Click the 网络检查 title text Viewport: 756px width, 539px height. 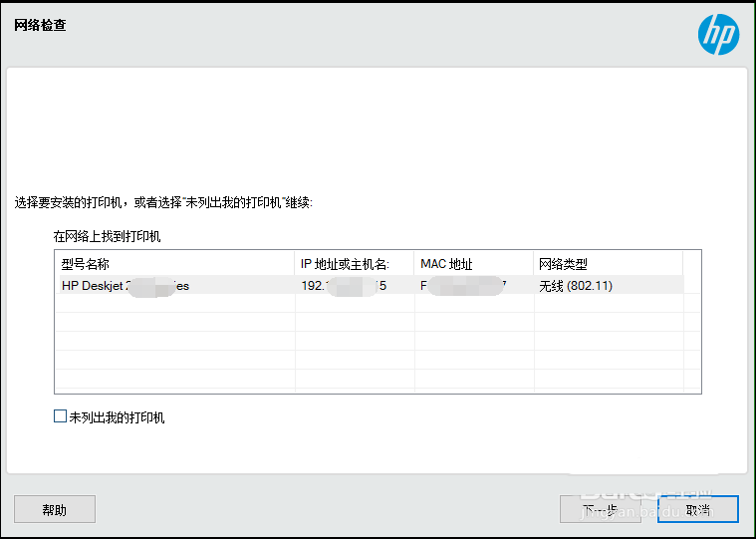click(x=40, y=25)
